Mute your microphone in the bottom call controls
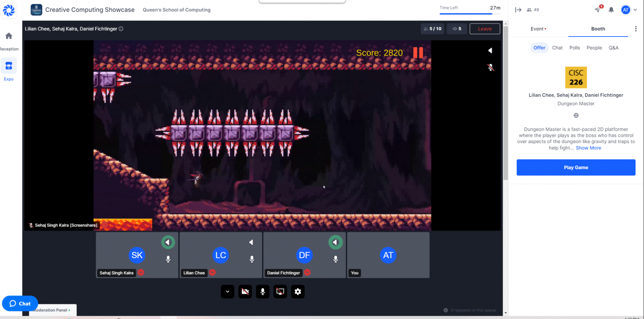Screen dimensions: 644x319 [262, 292]
